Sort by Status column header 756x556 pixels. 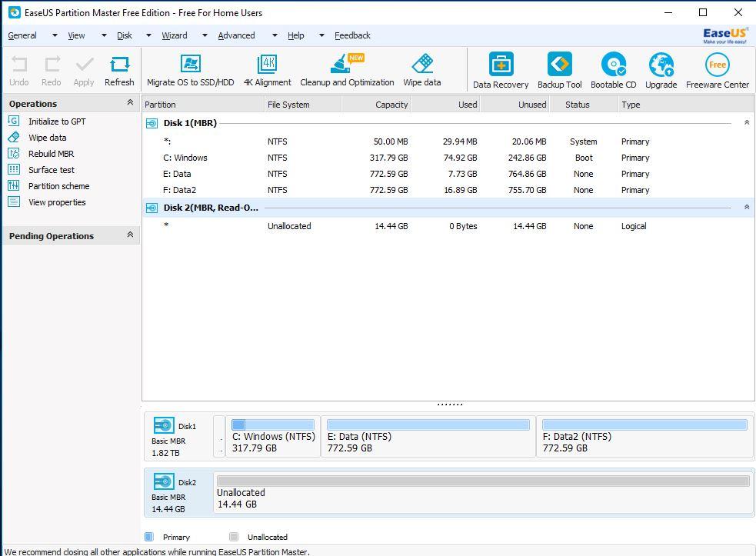(x=584, y=105)
